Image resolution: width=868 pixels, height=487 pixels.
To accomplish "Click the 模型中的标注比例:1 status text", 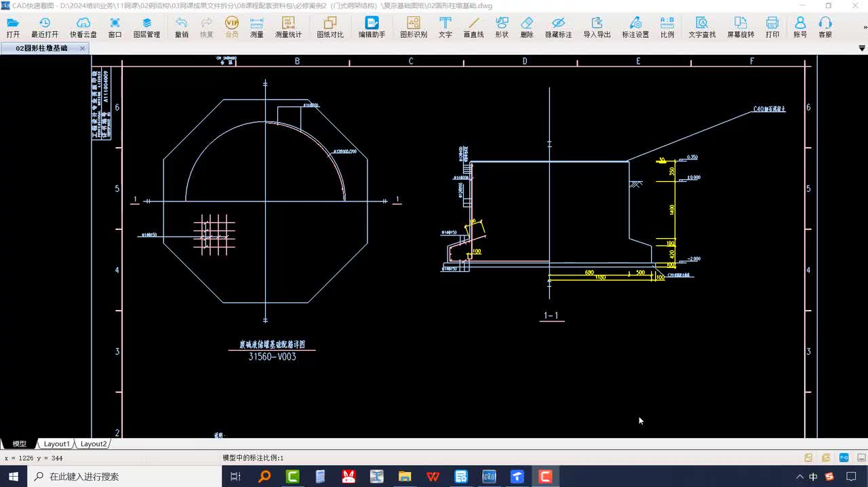I will click(x=253, y=458).
